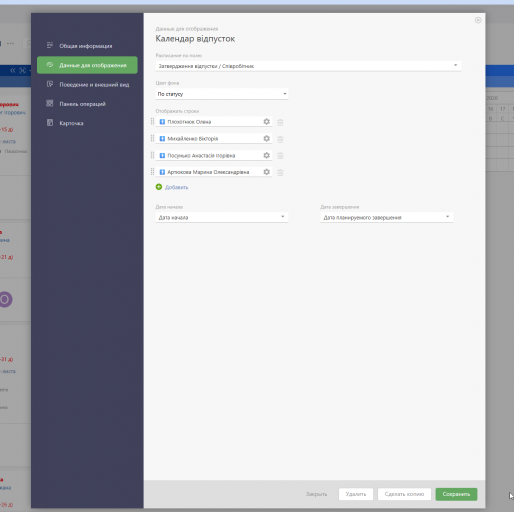514x512 pixels.
Task: Click the Добавить link
Action: click(x=177, y=187)
